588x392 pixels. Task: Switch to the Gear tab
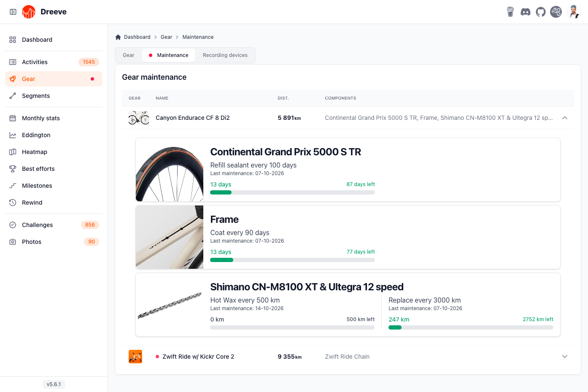pyautogui.click(x=129, y=55)
